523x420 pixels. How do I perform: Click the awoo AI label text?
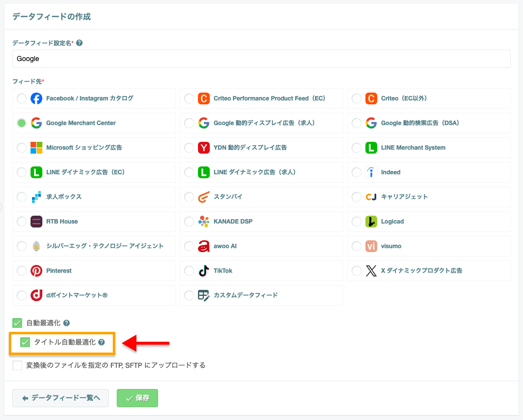[225, 246]
